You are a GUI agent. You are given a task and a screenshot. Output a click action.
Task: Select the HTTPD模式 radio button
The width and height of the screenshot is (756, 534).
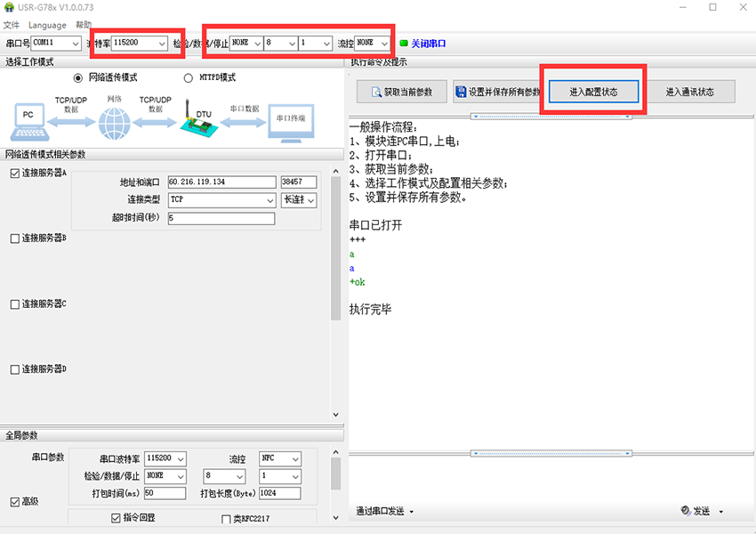pyautogui.click(x=188, y=77)
